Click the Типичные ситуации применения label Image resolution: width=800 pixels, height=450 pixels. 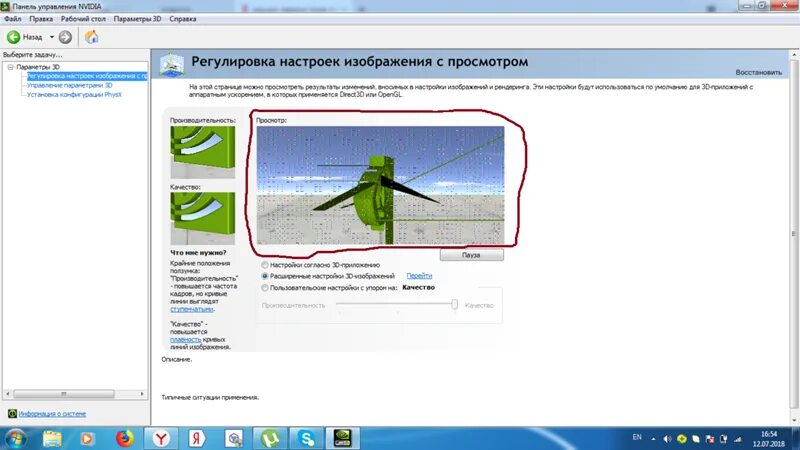click(210, 397)
